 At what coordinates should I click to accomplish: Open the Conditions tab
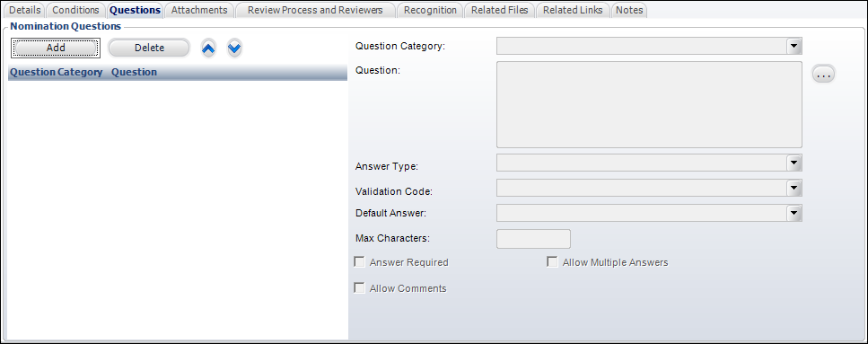coord(75,10)
